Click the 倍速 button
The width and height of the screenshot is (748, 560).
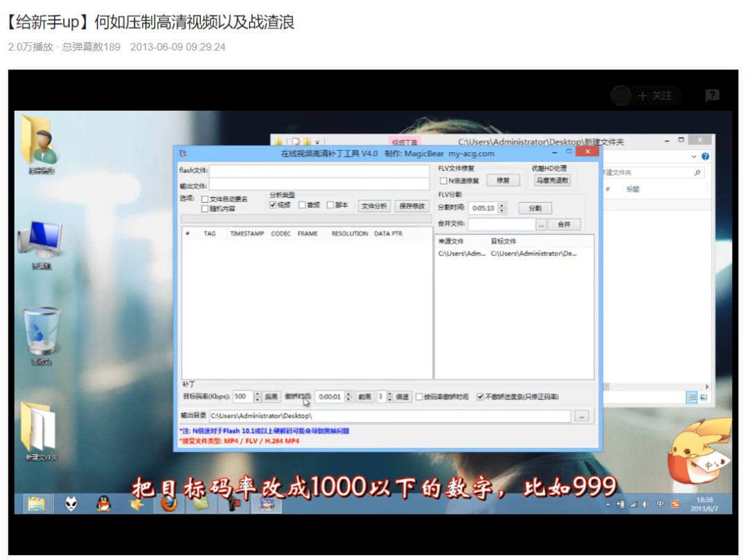(x=402, y=397)
